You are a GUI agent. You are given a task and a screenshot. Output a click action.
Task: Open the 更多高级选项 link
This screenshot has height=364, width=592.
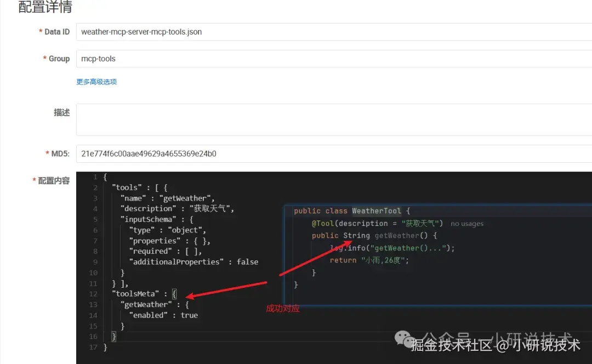pyautogui.click(x=96, y=82)
